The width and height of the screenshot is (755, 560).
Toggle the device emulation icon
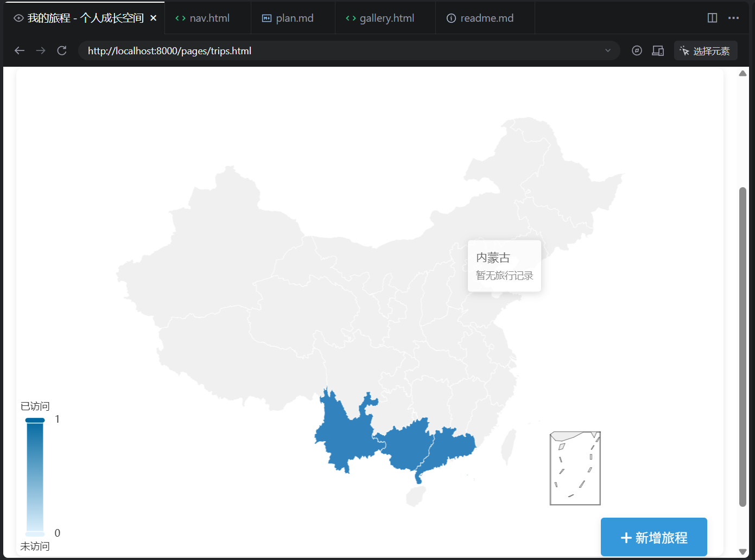(x=658, y=50)
